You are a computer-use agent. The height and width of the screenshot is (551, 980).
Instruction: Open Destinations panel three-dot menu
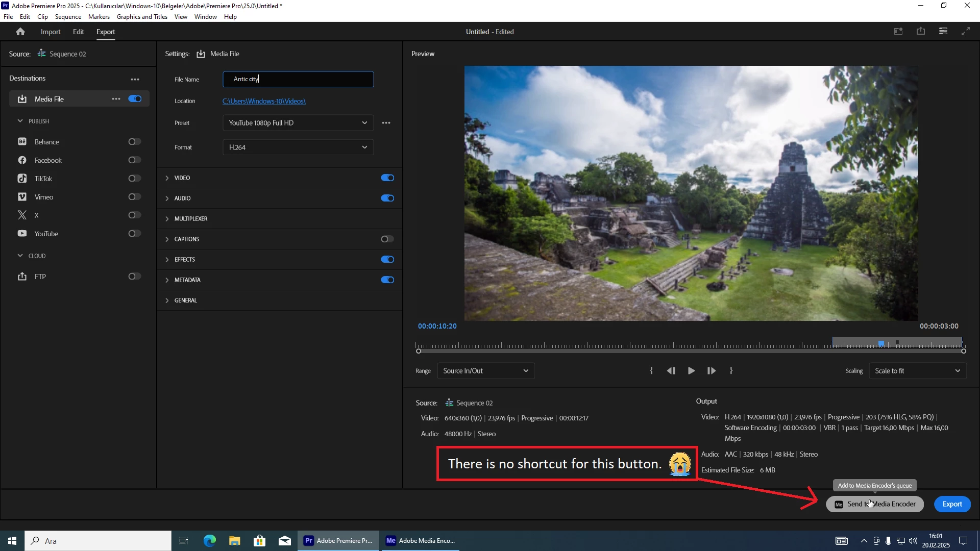pyautogui.click(x=135, y=79)
